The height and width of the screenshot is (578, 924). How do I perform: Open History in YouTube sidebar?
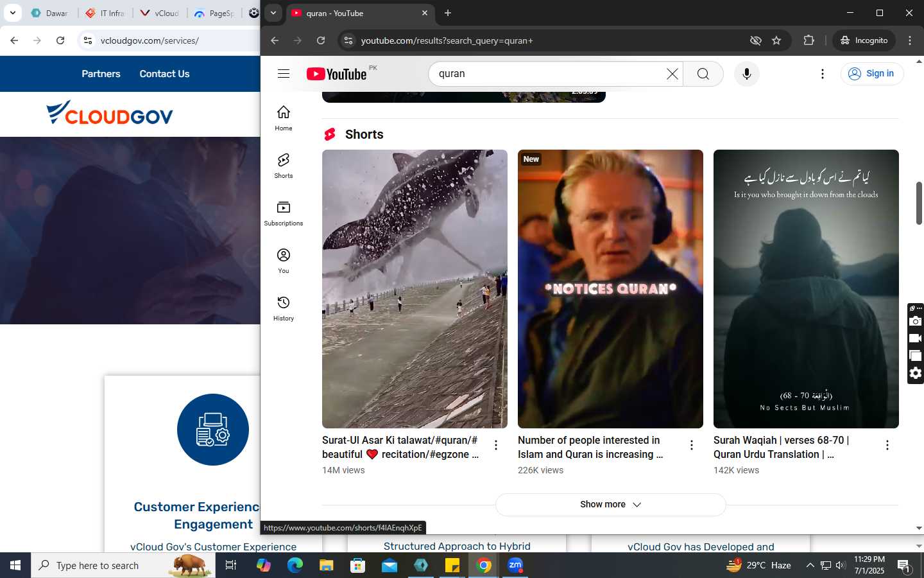pos(284,308)
